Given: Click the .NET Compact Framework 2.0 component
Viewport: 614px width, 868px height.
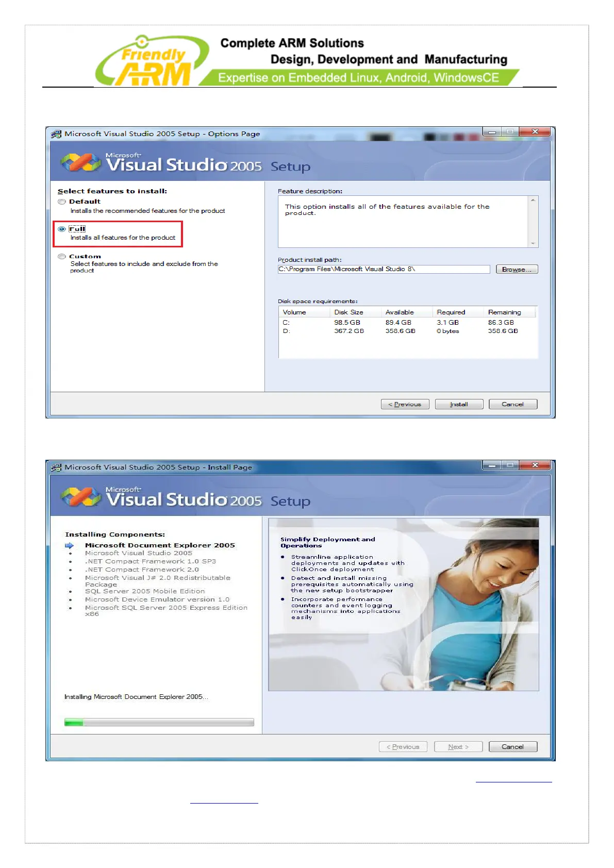Looking at the screenshot, I should (142, 570).
